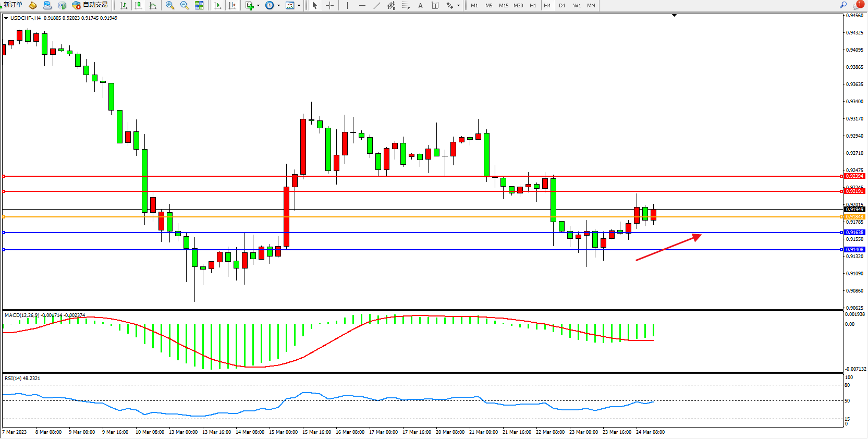Switch chart to line chart mode
The image size is (868, 439).
153,5
